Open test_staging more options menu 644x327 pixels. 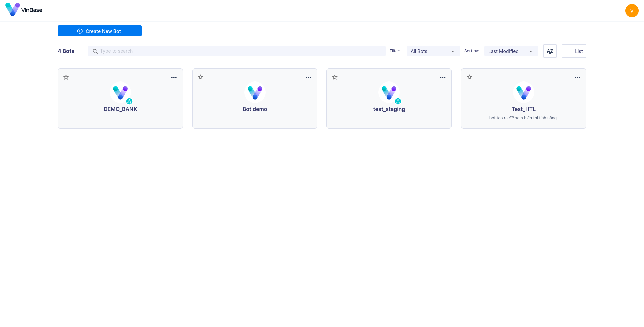pos(443,77)
